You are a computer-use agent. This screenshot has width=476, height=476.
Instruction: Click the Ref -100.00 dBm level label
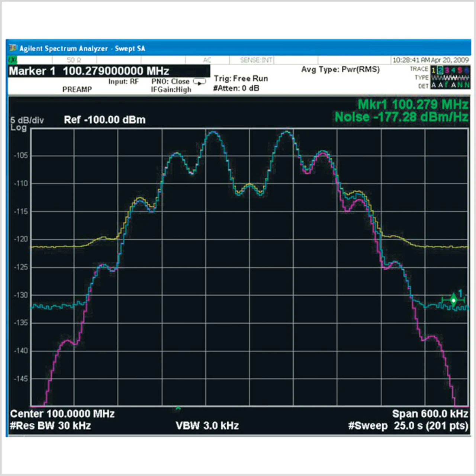click(104, 120)
